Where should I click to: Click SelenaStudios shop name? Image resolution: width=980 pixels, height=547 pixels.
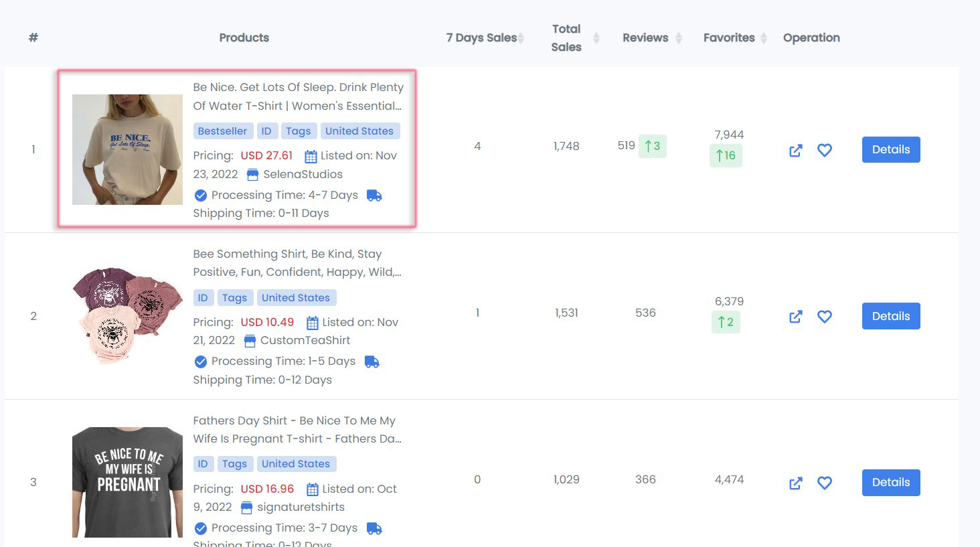tap(303, 174)
